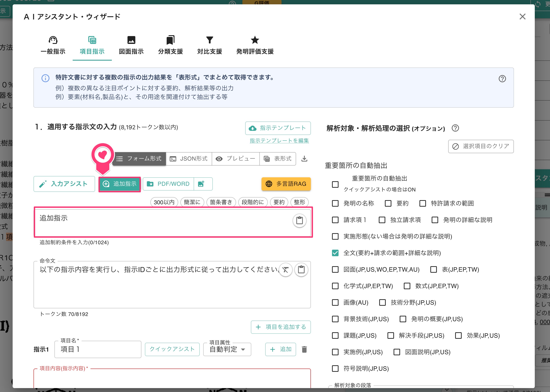Image resolution: width=550 pixels, height=392 pixels.
Task: Check the 数式(JP,EP,TW) checkbox
Action: [407, 286]
